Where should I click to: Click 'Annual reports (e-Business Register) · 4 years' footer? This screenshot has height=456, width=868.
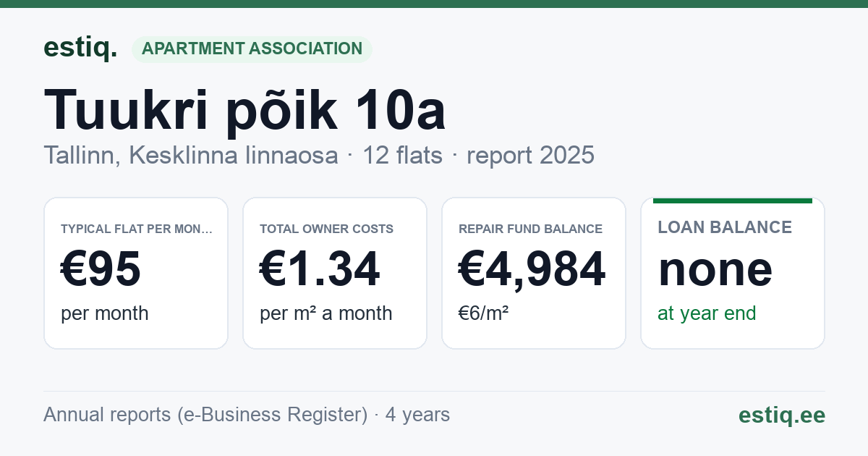click(247, 415)
